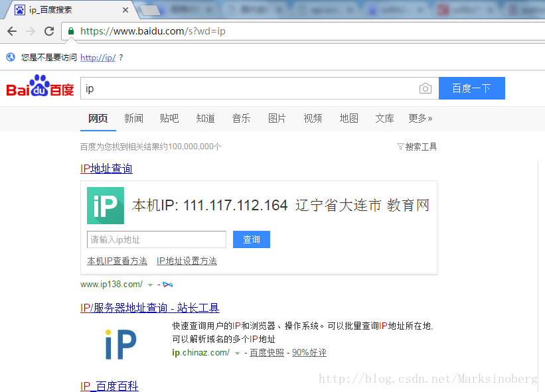Screen dimensions: 545x392
Task: Click the green HTTPS padlock icon
Action: 71,31
